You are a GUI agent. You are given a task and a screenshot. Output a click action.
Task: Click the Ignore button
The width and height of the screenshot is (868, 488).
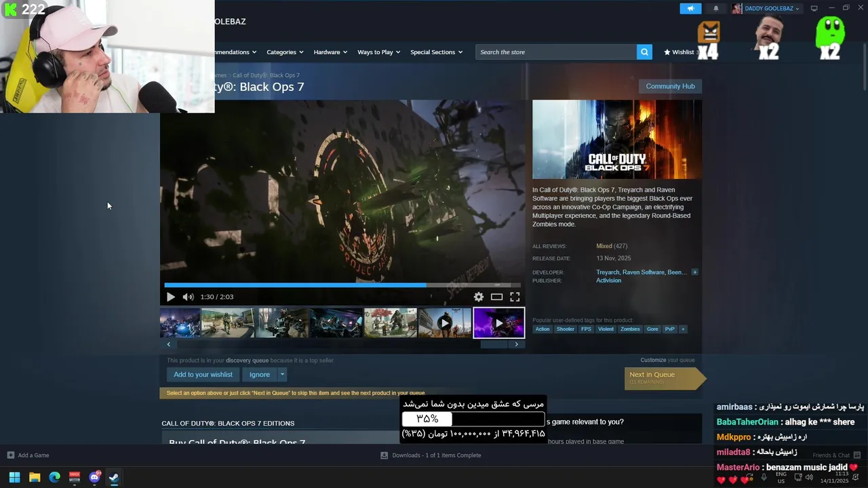click(x=260, y=375)
